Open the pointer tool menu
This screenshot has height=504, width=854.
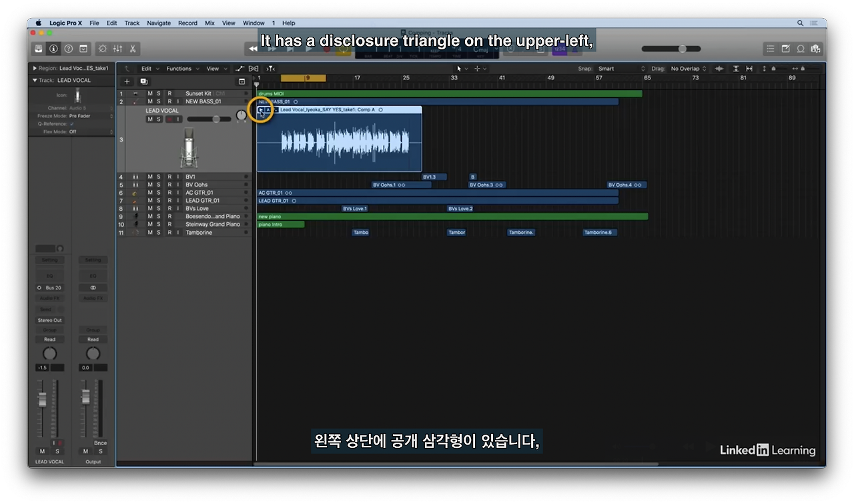pyautogui.click(x=462, y=69)
